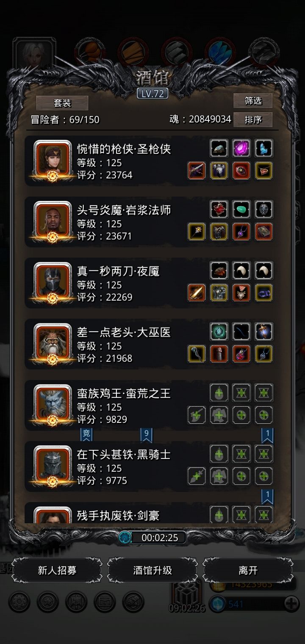Click the empty weapon slot of 蛮荒之王
Screen dimensions: 305x644
click(x=197, y=414)
